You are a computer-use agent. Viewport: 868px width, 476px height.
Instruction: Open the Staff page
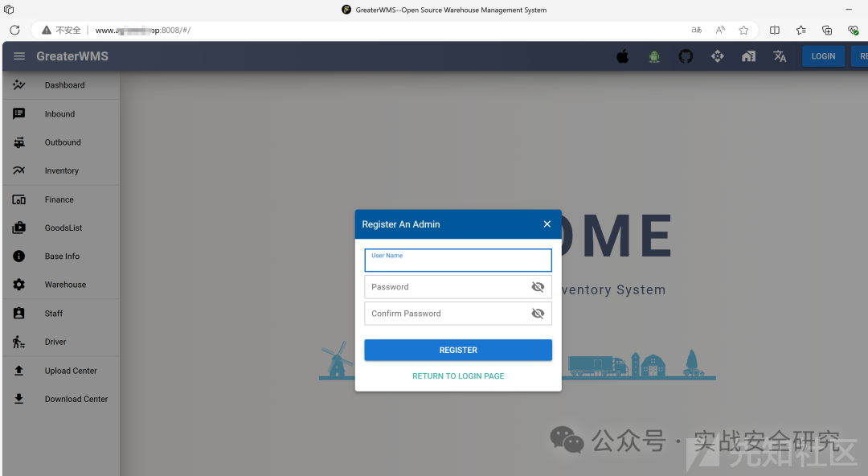click(x=61, y=313)
